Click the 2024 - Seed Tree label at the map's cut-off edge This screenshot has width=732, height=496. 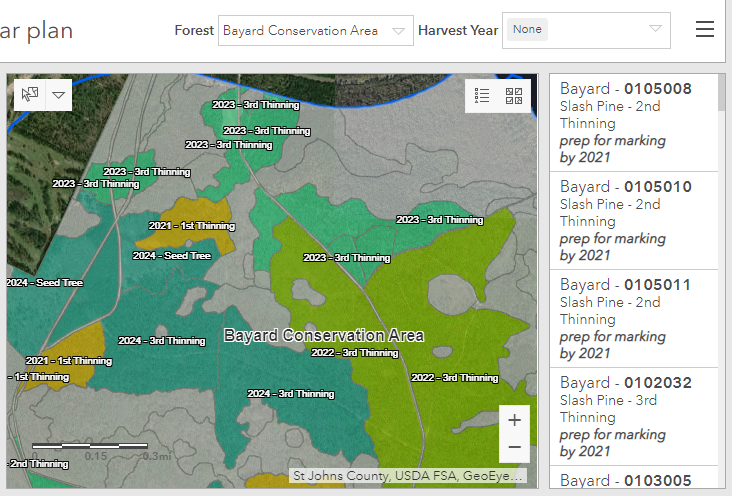45,283
